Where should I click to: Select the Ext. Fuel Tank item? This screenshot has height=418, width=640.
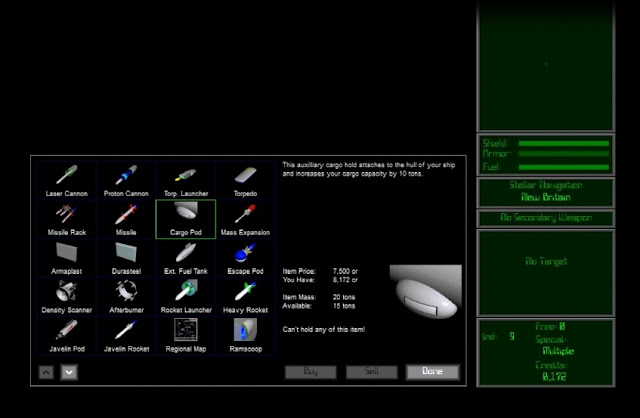click(186, 258)
